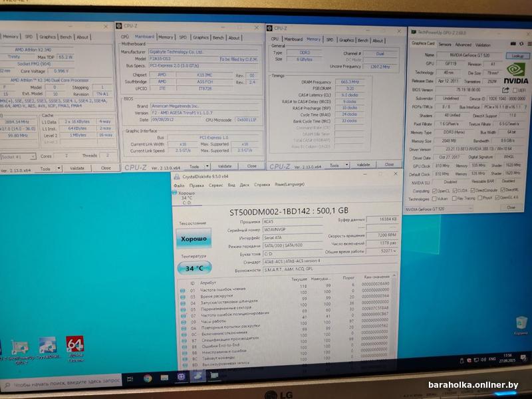Select the C: D: drive tab in CrystalDiskInfo
The image size is (532, 399).
[x=186, y=198]
